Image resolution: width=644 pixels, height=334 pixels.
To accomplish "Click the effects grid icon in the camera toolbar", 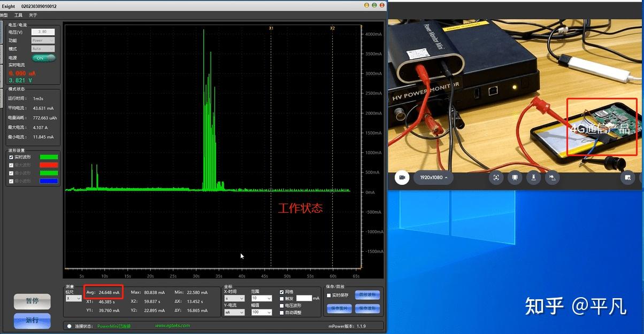I will (x=515, y=177).
